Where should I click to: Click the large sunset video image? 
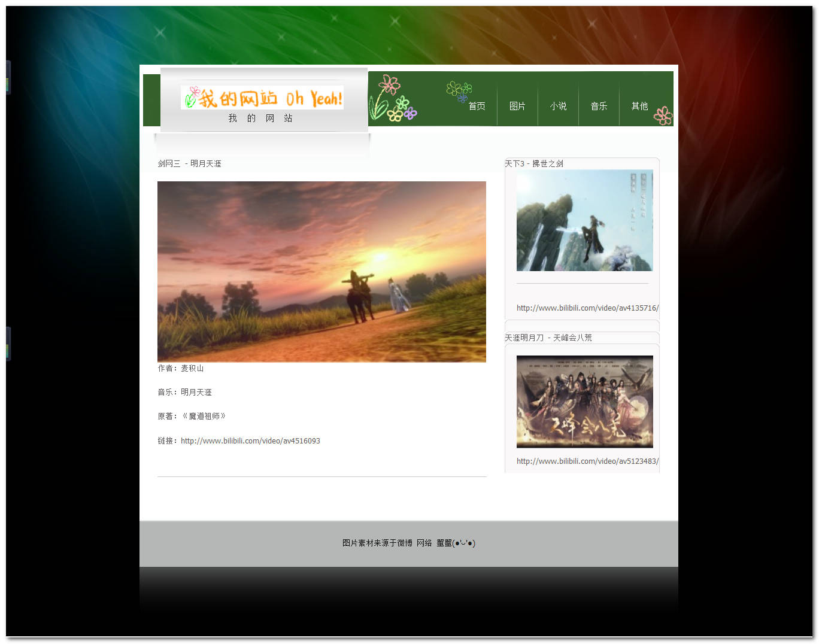pos(321,272)
